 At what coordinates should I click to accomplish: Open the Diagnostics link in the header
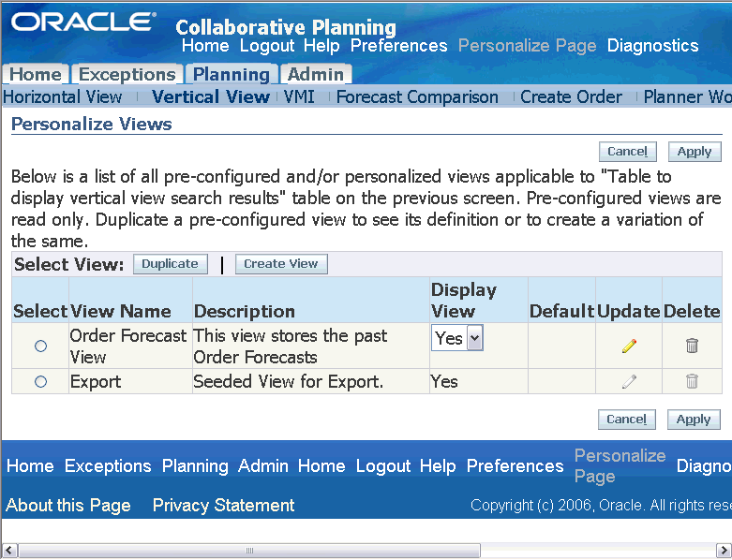coord(652,46)
